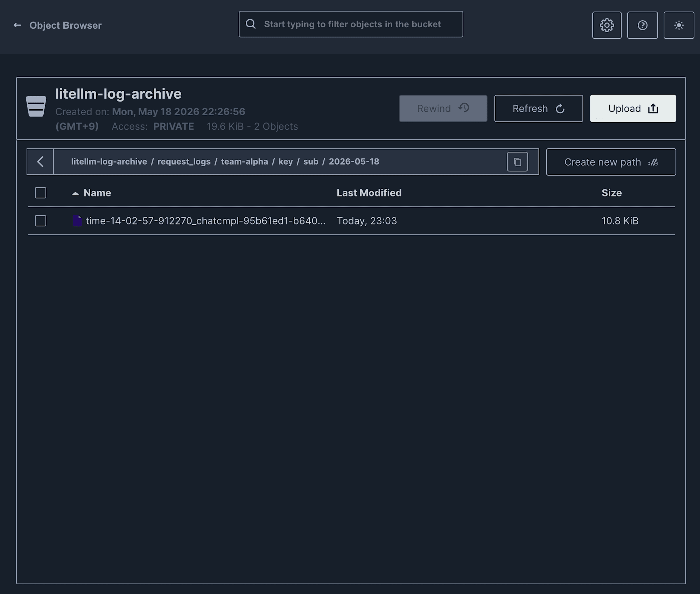Click the back arrow beside Object Browser
Viewport: 700px width, 594px height.
tap(17, 25)
